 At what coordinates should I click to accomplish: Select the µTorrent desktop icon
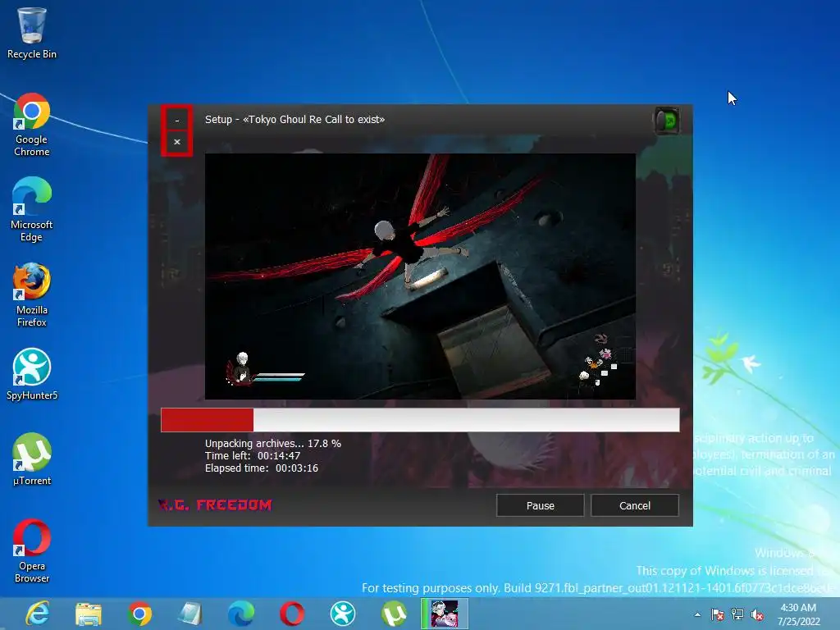pyautogui.click(x=32, y=459)
